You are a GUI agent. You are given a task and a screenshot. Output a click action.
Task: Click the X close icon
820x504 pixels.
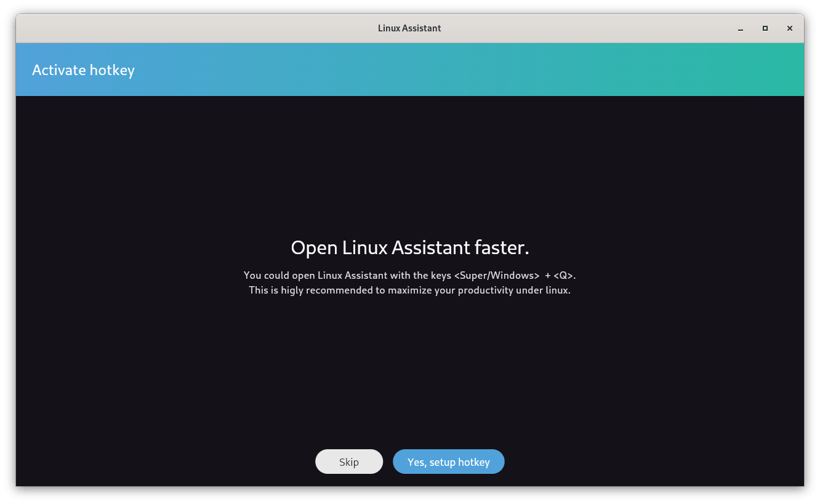[x=790, y=28]
